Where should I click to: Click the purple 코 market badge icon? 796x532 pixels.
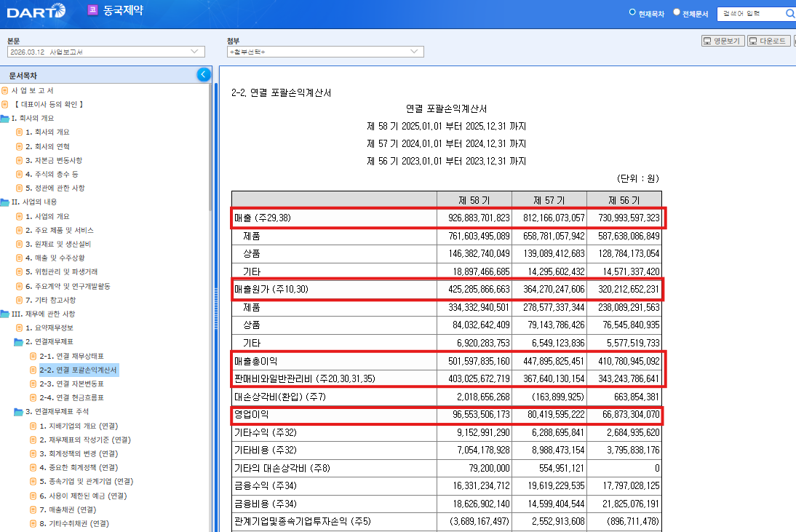click(x=92, y=10)
